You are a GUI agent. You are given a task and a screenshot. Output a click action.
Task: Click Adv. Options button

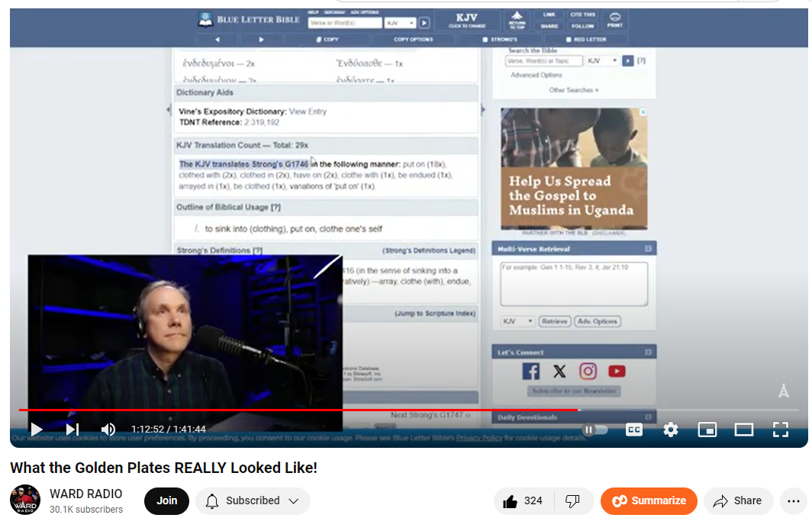598,321
